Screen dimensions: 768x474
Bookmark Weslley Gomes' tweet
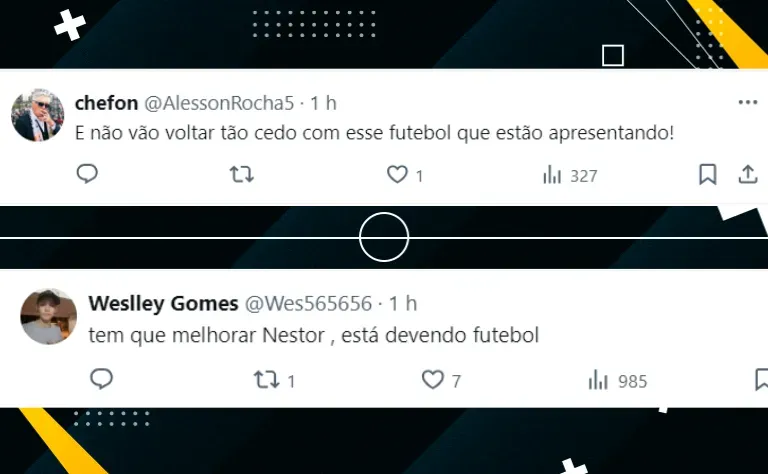click(x=762, y=379)
